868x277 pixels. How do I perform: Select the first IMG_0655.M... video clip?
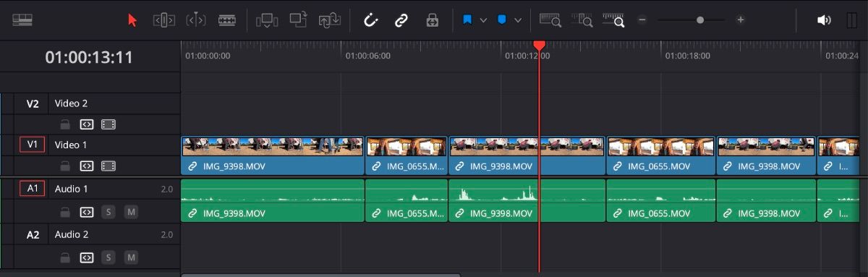(x=407, y=155)
